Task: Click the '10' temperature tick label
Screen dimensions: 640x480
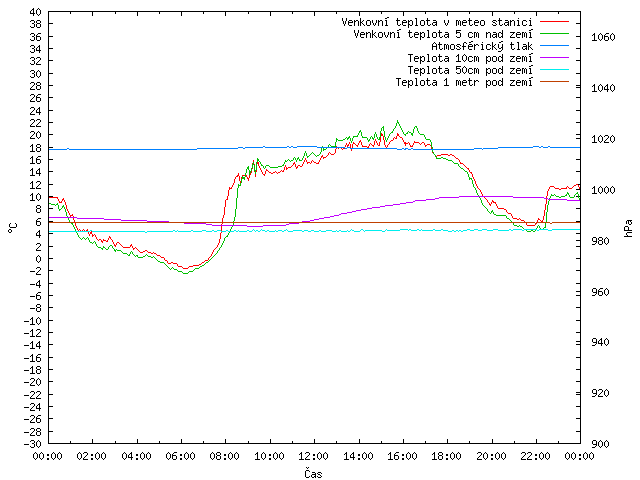Action: (x=36, y=197)
